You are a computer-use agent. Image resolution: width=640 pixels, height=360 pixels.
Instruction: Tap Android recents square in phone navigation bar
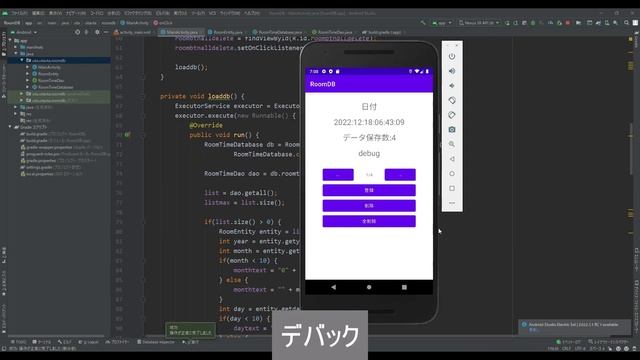tap(404, 287)
